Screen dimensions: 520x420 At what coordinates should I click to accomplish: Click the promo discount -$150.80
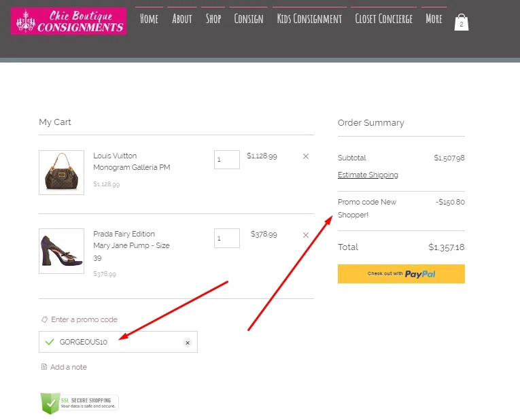pos(450,202)
